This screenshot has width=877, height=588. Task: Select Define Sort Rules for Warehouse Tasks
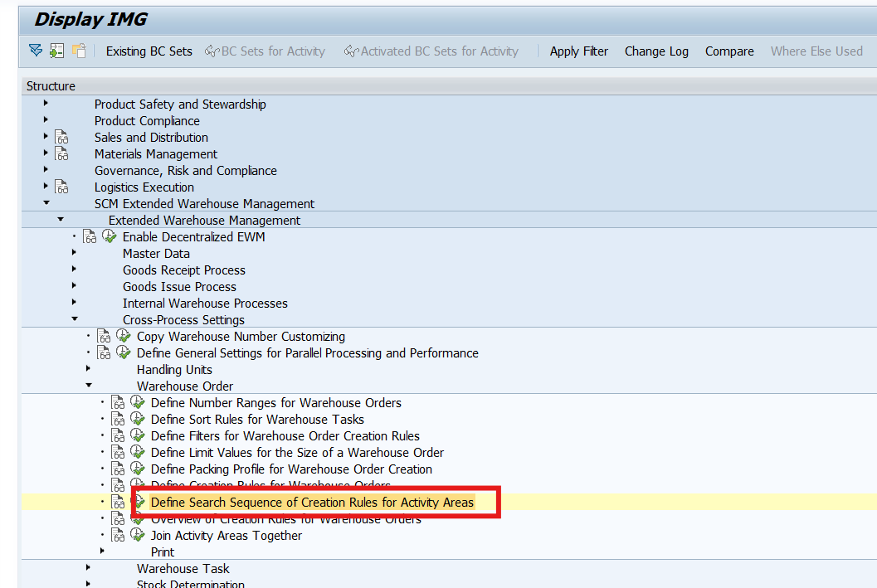(x=257, y=419)
